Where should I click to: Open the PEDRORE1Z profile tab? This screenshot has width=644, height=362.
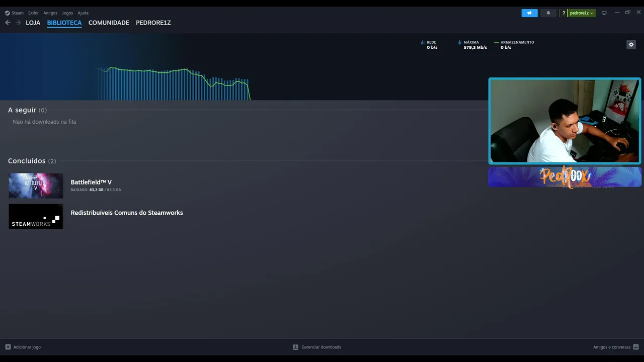153,23
